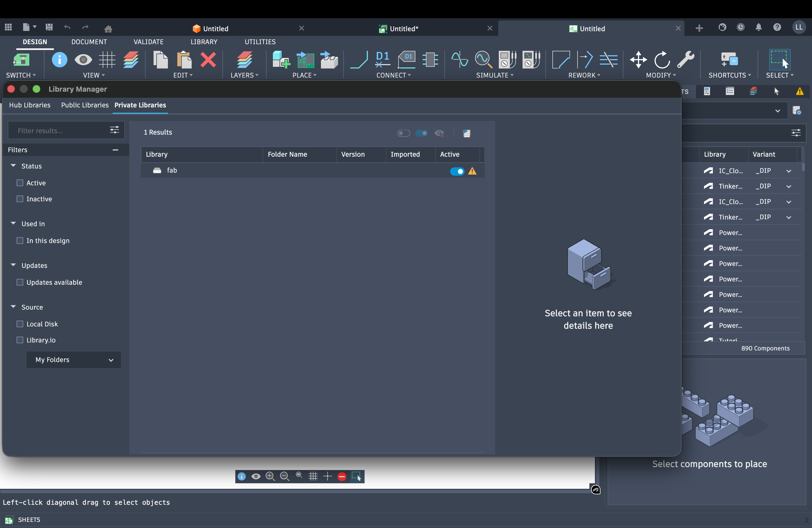
Task: Check the Local Disk source filter
Action: (x=20, y=324)
